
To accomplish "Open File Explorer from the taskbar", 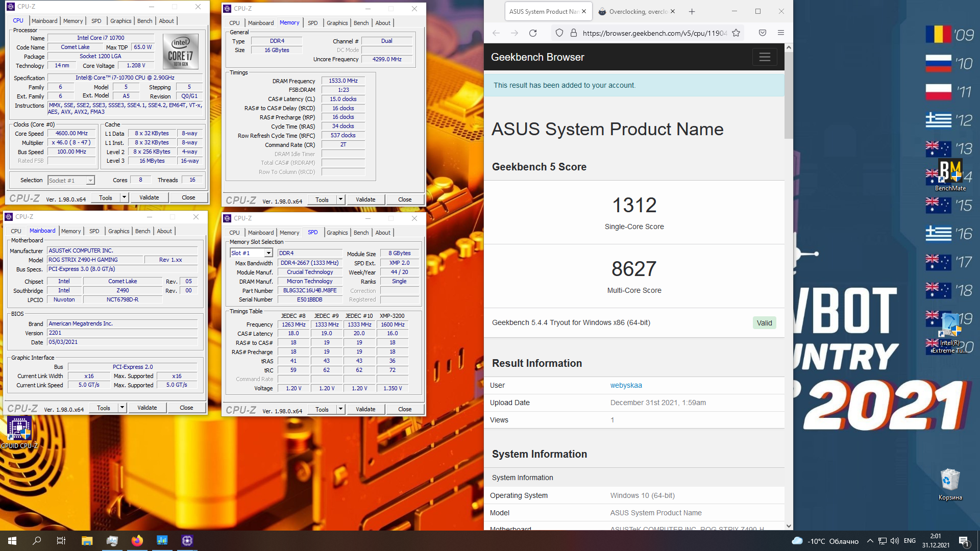I will [x=87, y=541].
